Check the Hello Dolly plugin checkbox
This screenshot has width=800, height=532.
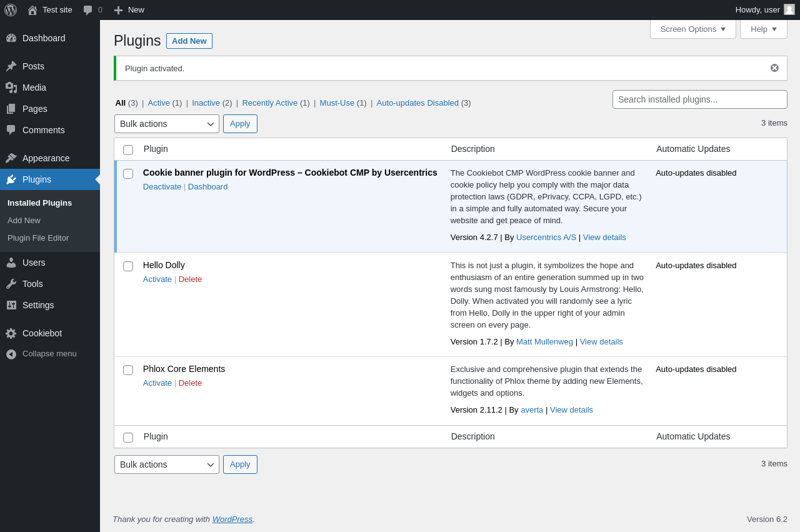[128, 266]
